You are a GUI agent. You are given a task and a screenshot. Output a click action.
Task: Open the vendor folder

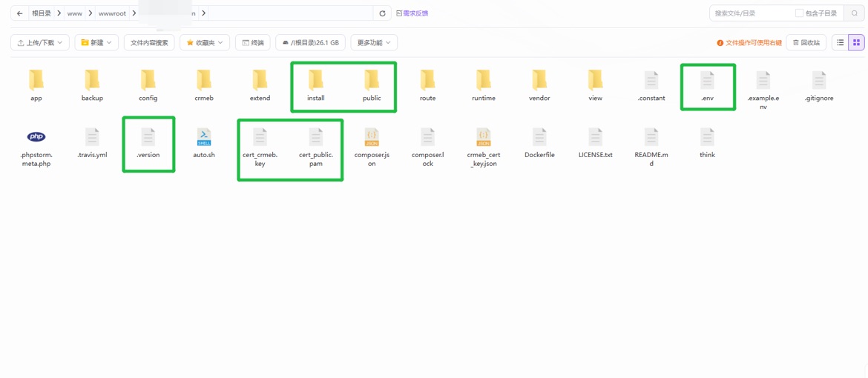[x=539, y=80]
